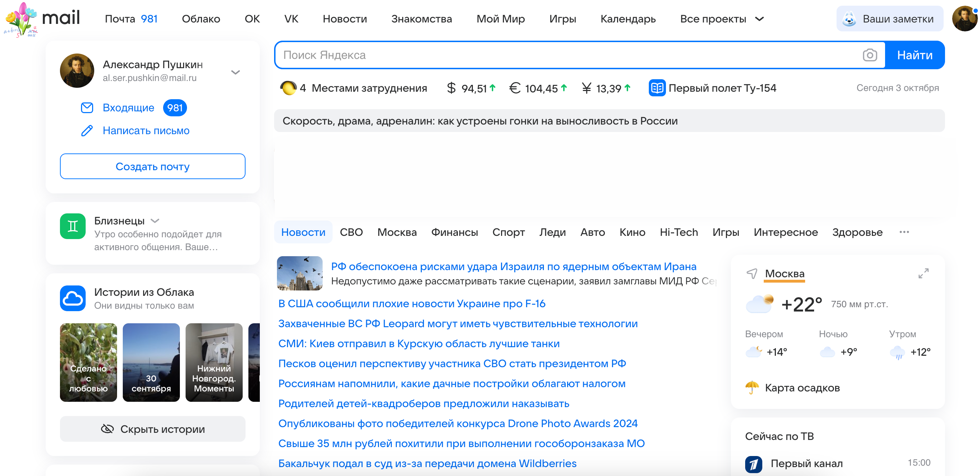
Task: Open the Hi-Tech news tab
Action: click(x=679, y=232)
